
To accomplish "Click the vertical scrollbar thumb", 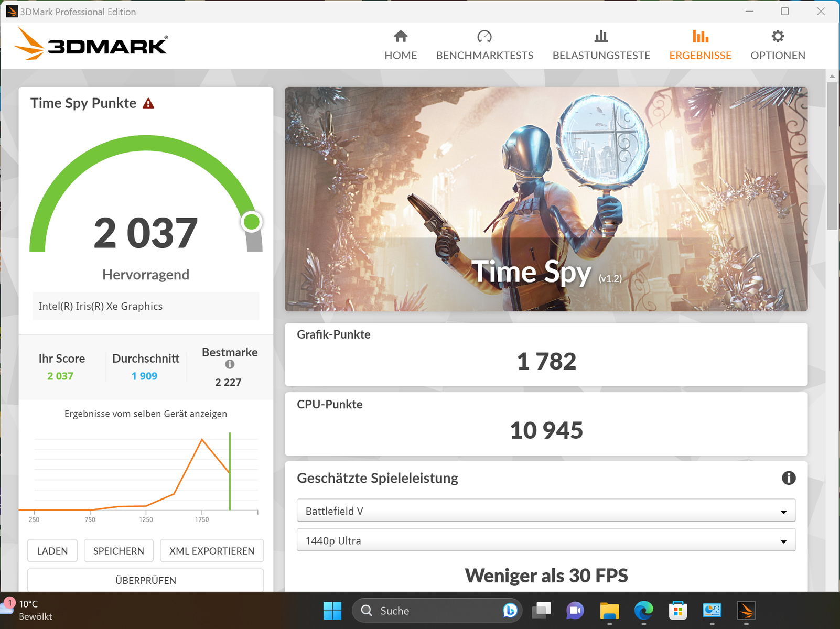I will [832, 156].
